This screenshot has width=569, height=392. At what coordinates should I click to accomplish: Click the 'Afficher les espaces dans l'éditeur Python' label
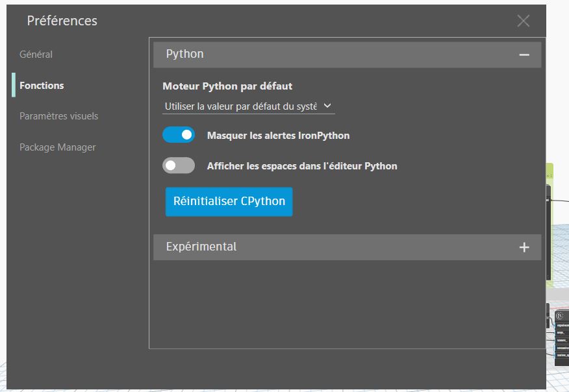coord(302,166)
